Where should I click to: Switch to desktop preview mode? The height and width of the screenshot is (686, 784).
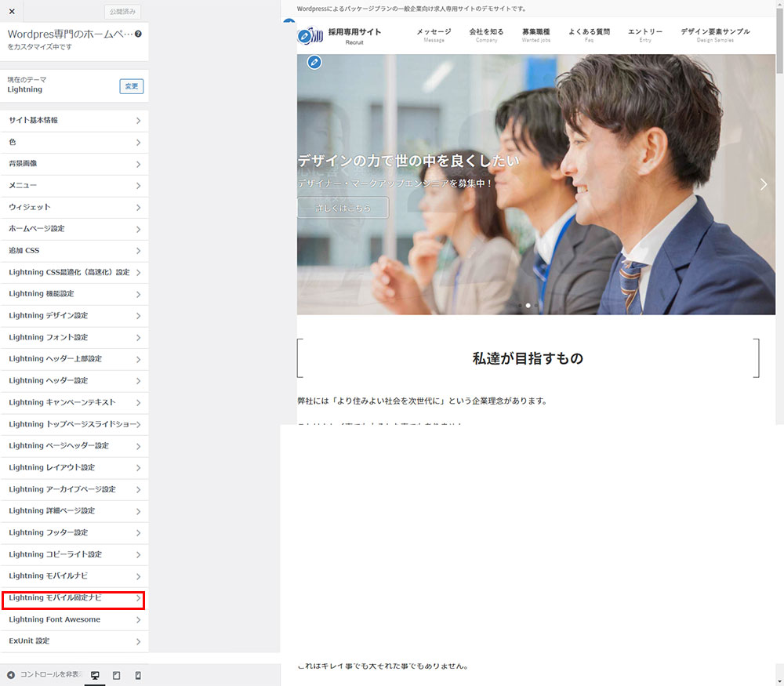pos(95,675)
